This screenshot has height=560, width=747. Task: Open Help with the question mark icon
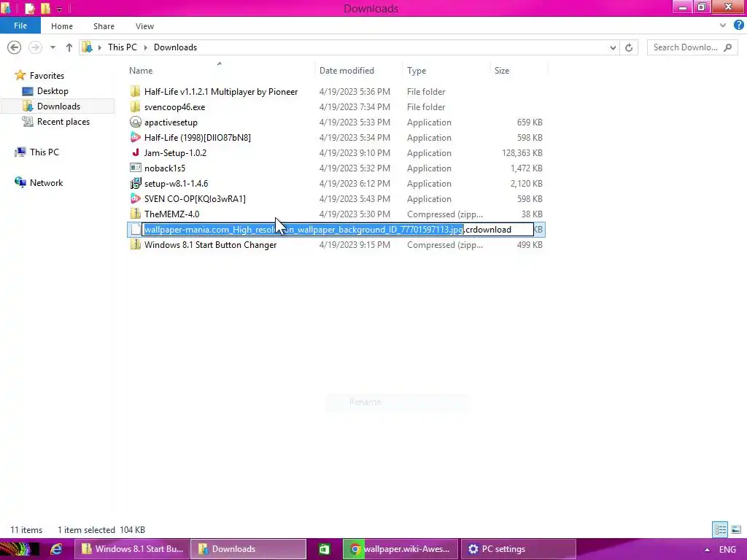(x=738, y=26)
